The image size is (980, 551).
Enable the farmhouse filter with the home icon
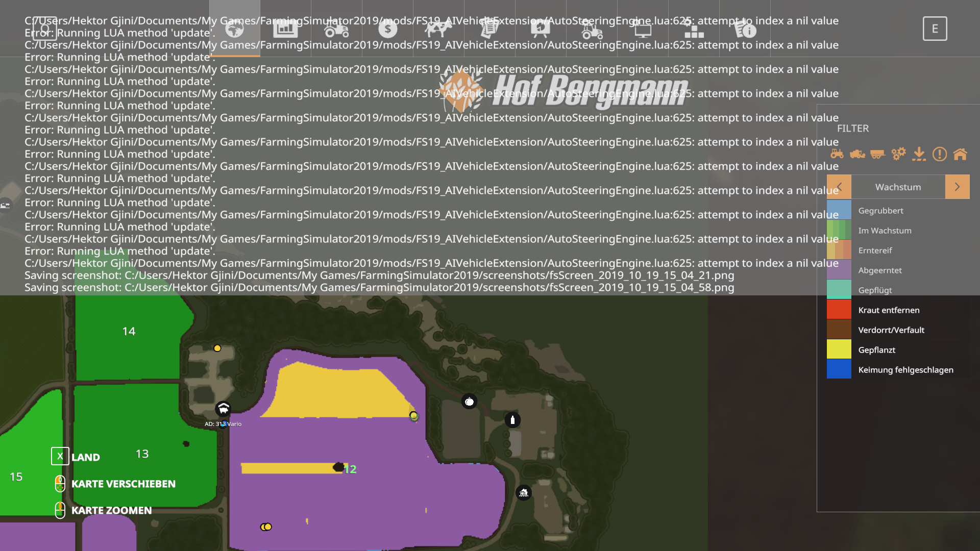[x=961, y=154]
